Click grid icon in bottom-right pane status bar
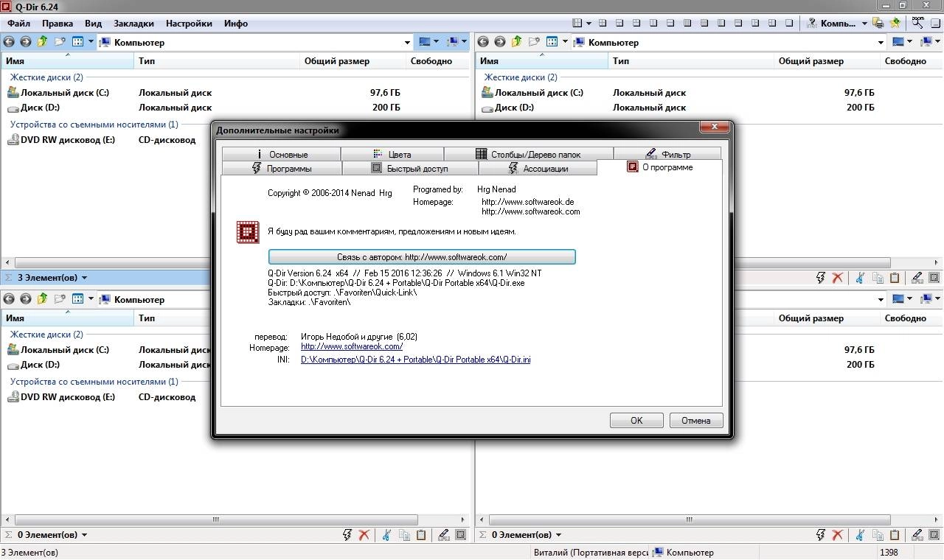The image size is (944, 560). (934, 535)
